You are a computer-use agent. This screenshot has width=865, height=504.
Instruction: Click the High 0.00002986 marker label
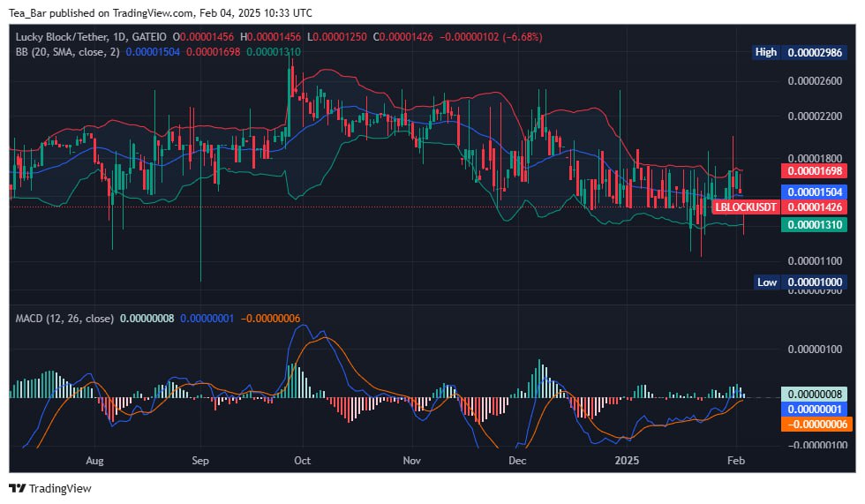801,52
